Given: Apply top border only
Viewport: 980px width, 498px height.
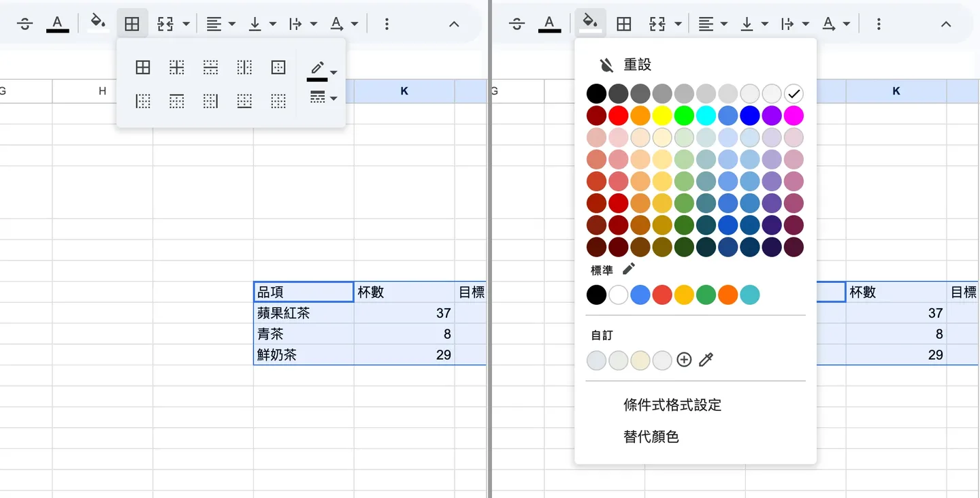Looking at the screenshot, I should (177, 101).
